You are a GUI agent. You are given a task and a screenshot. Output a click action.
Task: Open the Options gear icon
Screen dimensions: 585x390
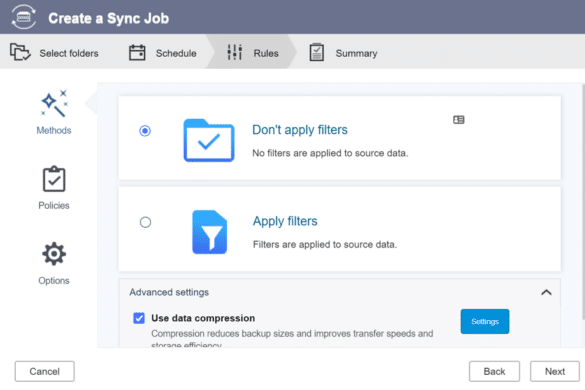pos(54,254)
